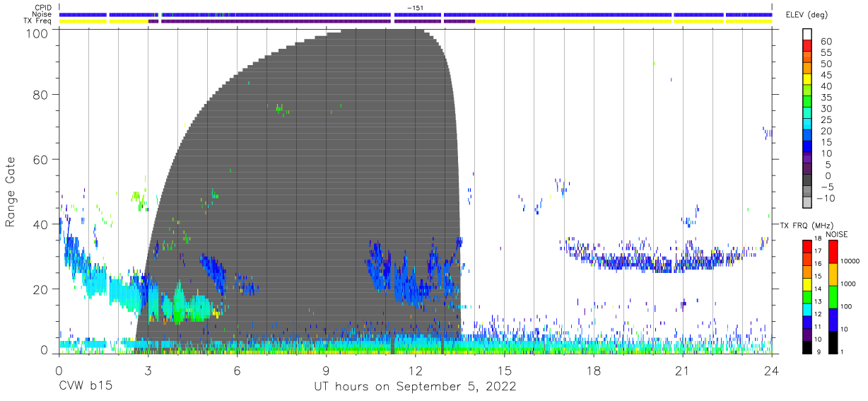Click the "TX Freq" row label
868x401 pixels.
point(39,21)
